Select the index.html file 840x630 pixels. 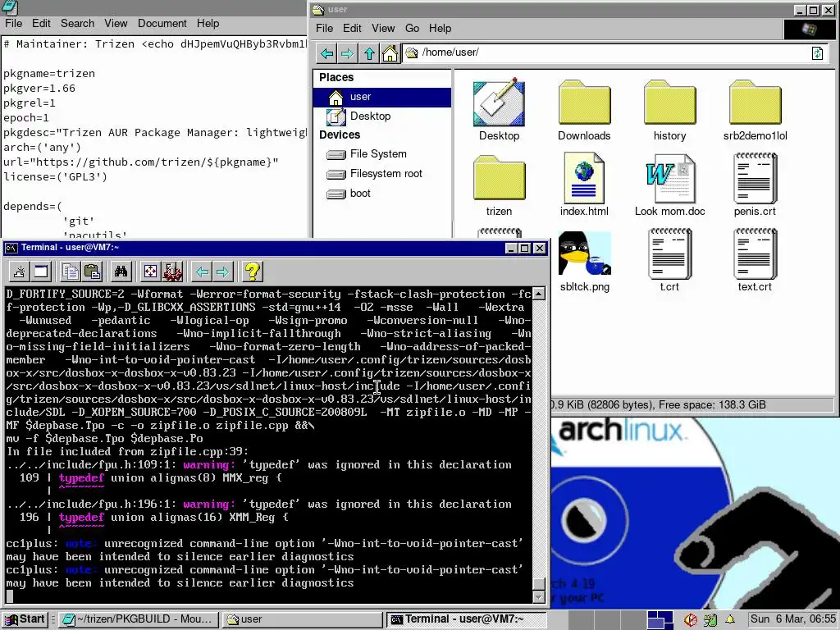click(584, 186)
